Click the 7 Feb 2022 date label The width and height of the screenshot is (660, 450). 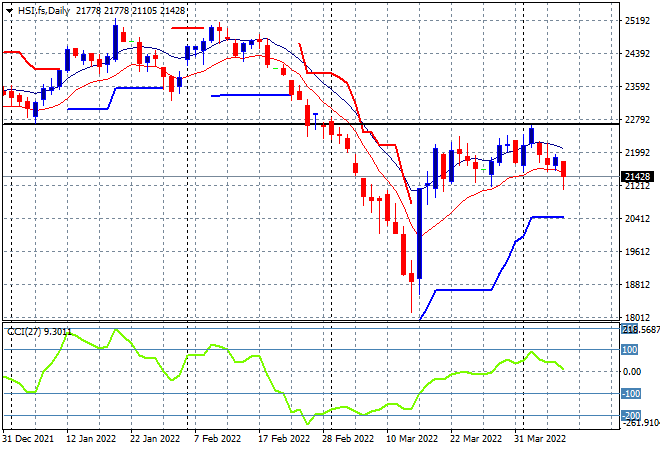tap(217, 439)
